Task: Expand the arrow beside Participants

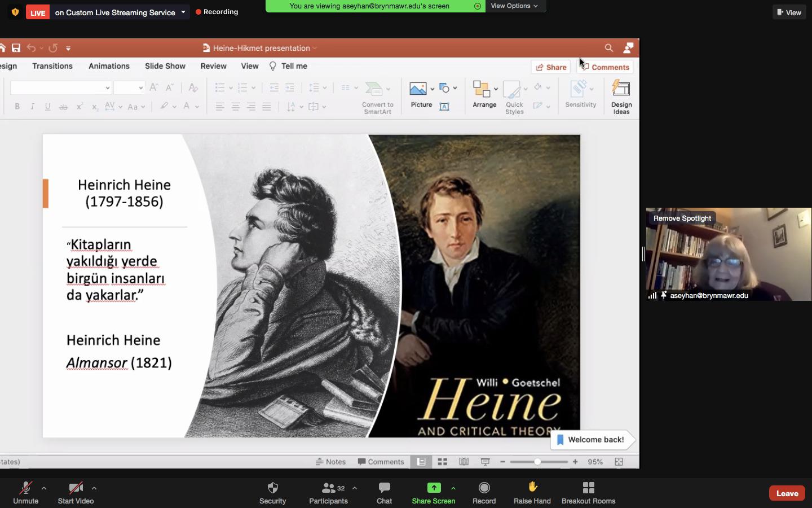Action: coord(355,488)
